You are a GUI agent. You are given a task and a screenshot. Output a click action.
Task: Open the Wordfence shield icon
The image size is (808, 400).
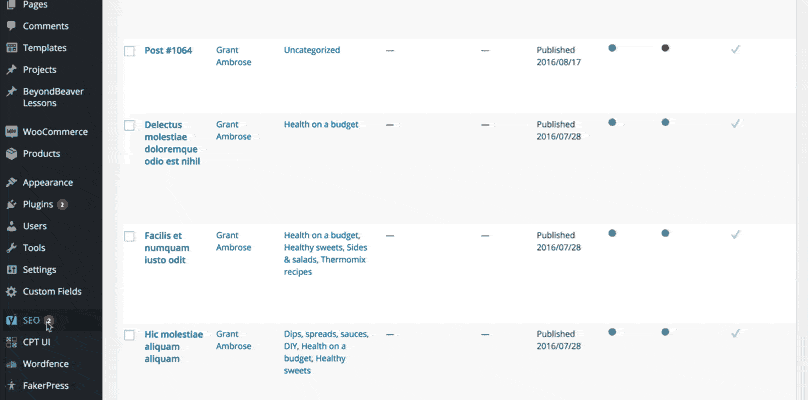pyautogui.click(x=11, y=364)
